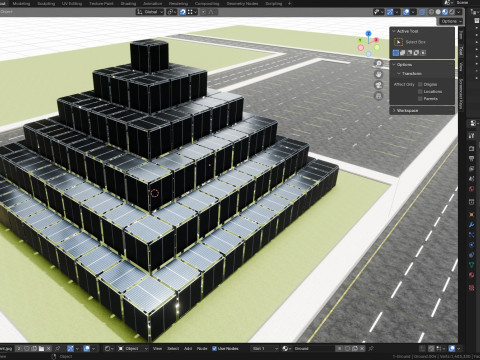Open the Modifiers wrench properties tab
480x360 pixels.
472,225
